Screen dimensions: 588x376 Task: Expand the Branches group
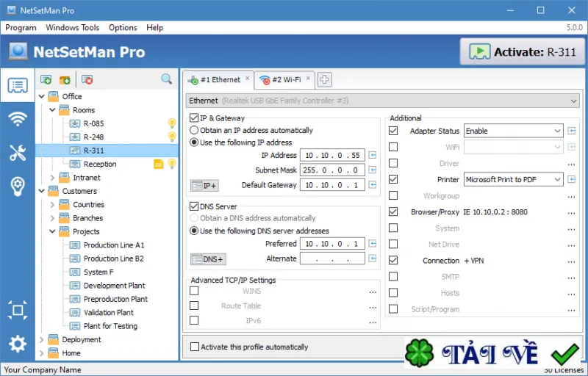[x=52, y=218]
